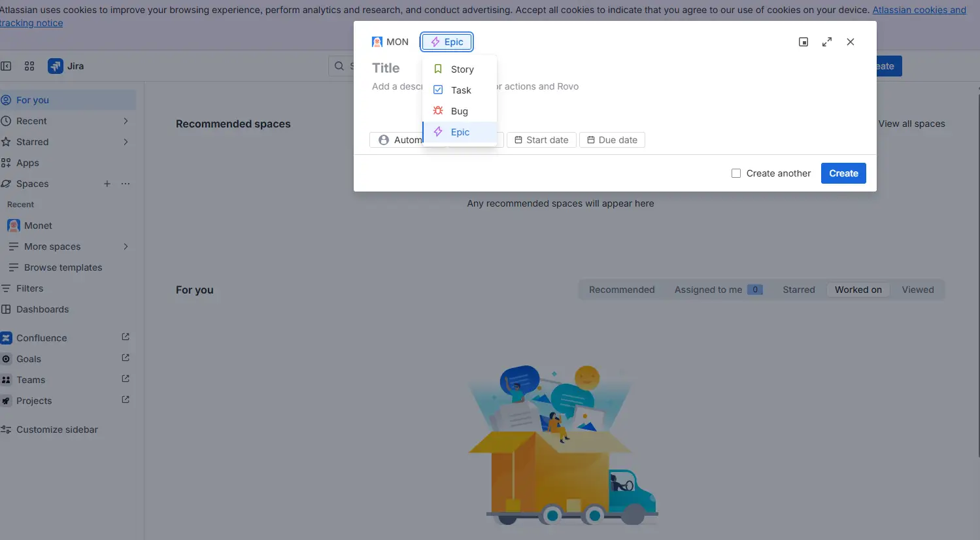980x540 pixels.
Task: Expand More spaces chevron
Action: tap(126, 246)
